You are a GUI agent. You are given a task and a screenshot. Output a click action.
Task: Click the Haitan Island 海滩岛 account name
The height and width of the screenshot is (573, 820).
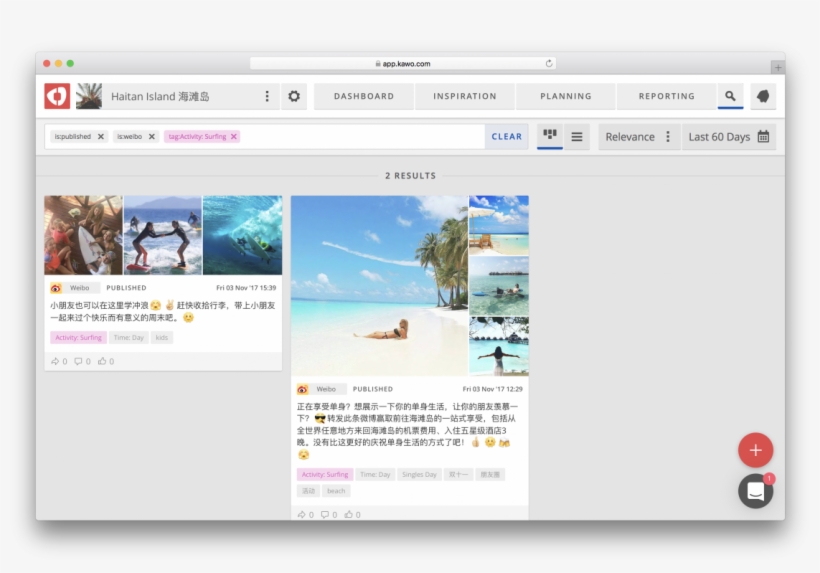[x=160, y=96]
